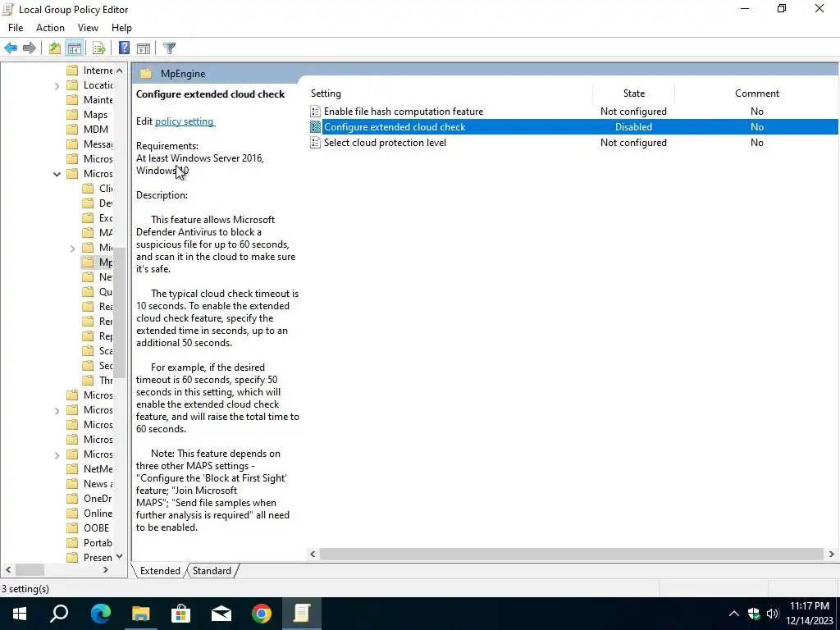Open the Action menu

point(50,28)
